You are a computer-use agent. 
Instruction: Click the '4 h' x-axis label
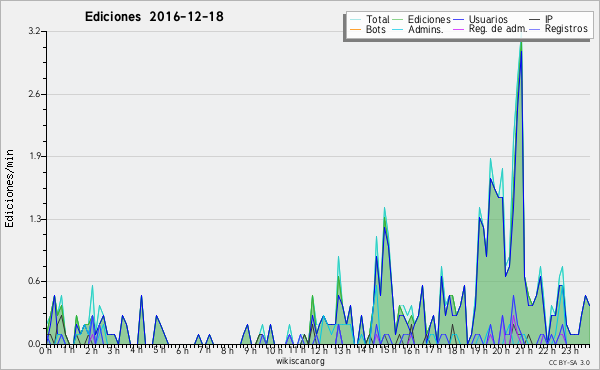pos(136,350)
